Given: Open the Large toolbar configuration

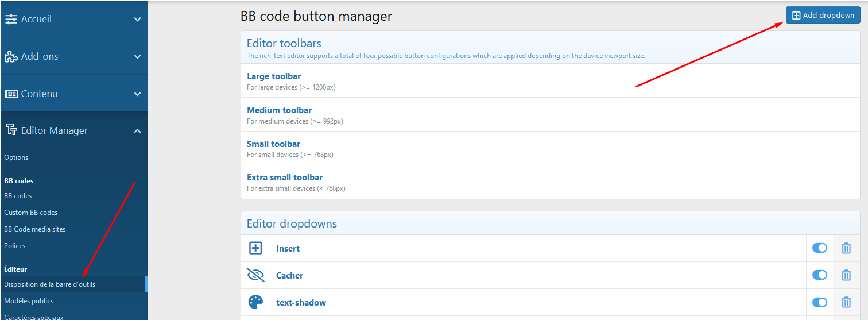Looking at the screenshot, I should pyautogui.click(x=274, y=76).
